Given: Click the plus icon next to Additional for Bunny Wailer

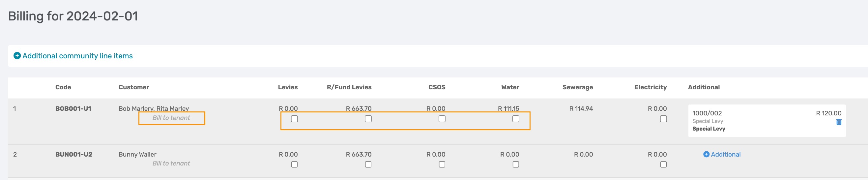Looking at the screenshot, I should 706,154.
